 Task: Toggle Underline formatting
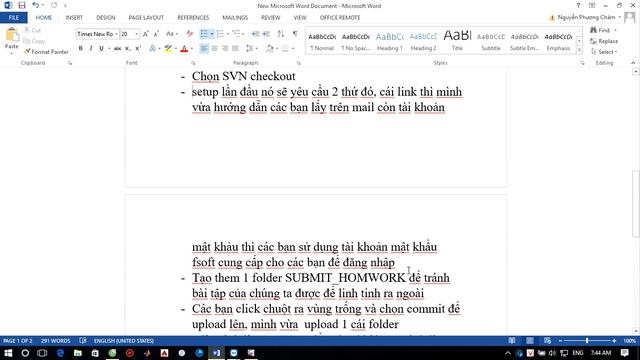[x=101, y=49]
